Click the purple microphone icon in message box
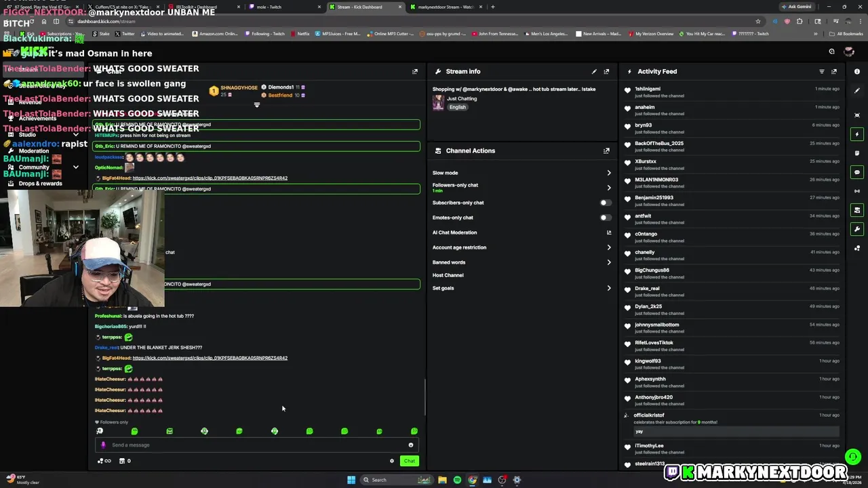The height and width of the screenshot is (488, 868). click(103, 445)
